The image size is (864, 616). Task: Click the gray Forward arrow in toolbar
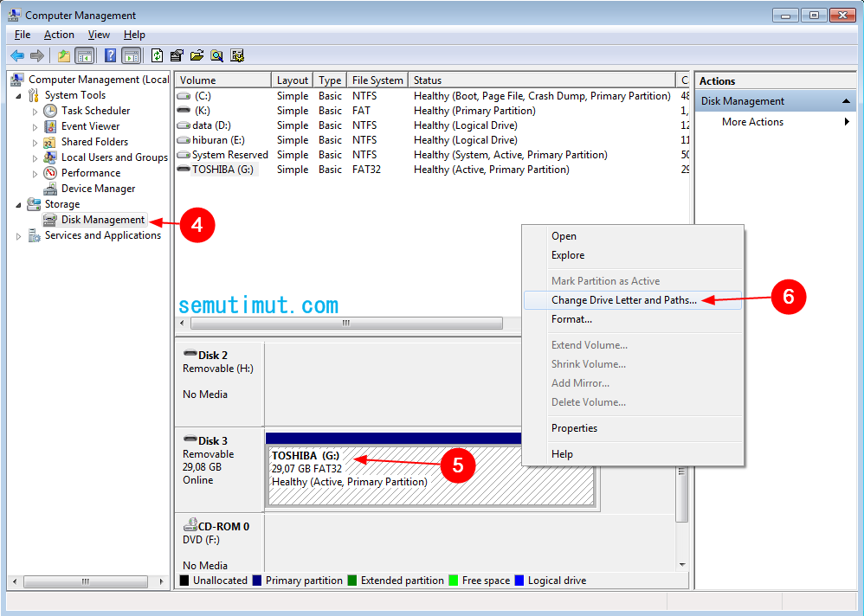(x=37, y=55)
